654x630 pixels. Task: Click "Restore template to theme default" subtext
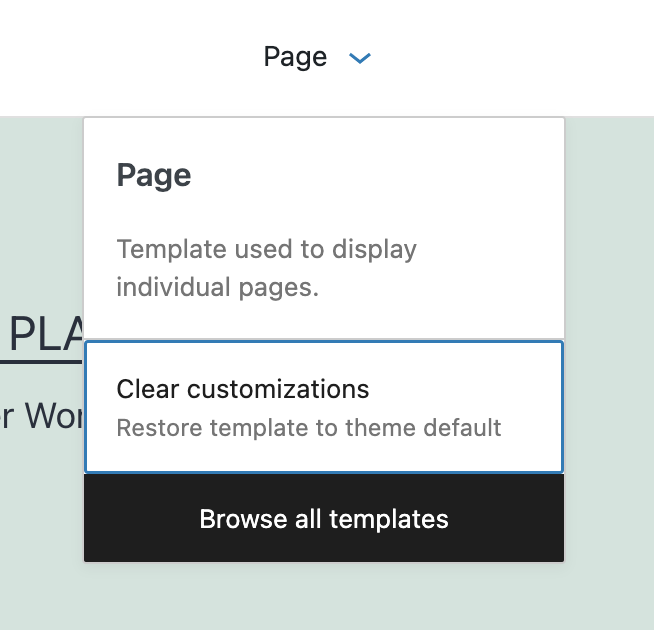coord(309,429)
